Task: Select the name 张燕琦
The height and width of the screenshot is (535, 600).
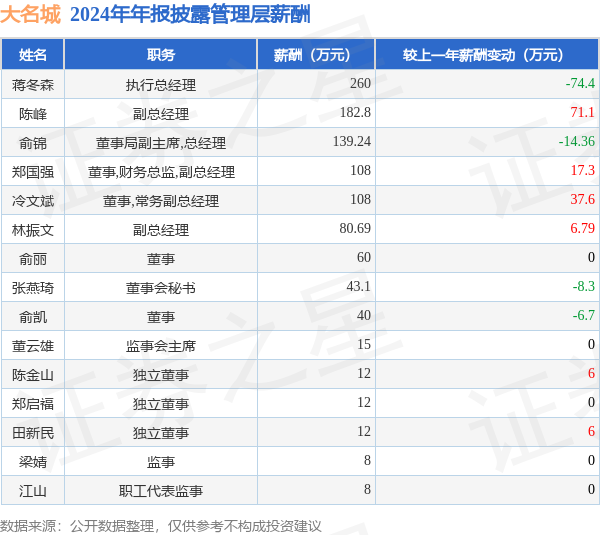Action: click(33, 288)
